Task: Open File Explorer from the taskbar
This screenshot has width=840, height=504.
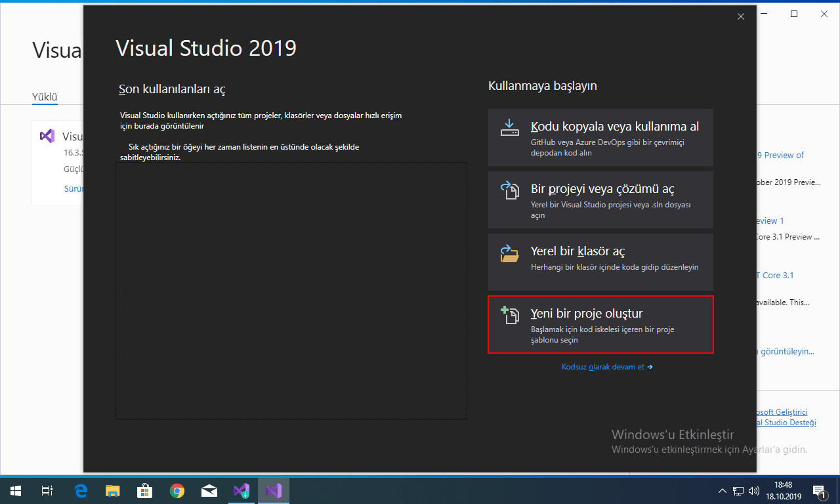Action: coord(113,491)
